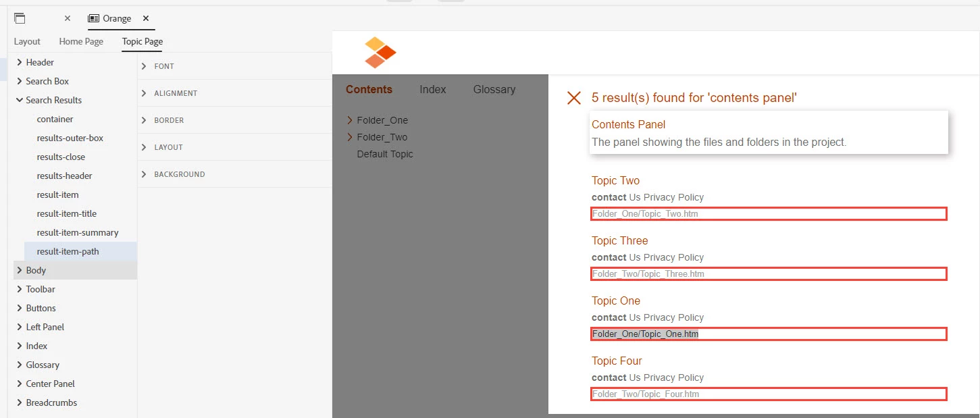The height and width of the screenshot is (418, 980).
Task: Open Default Topic in the contents list
Action: click(x=385, y=154)
